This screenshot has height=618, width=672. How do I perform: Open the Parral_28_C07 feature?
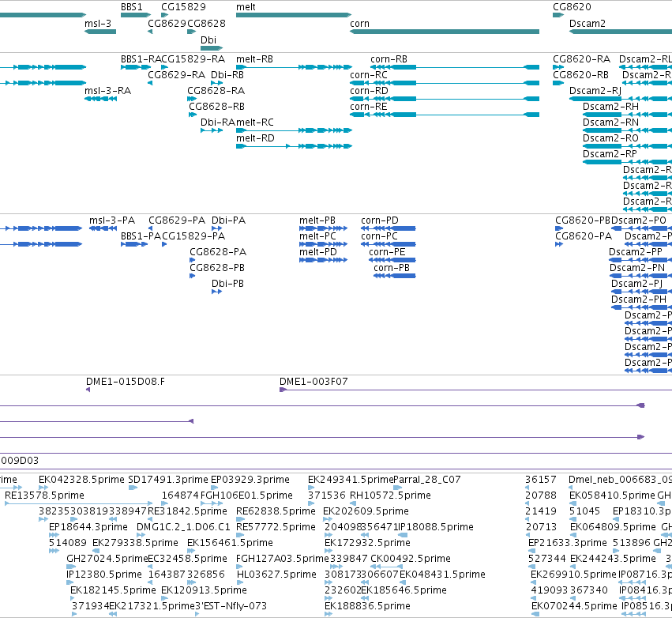(x=427, y=480)
